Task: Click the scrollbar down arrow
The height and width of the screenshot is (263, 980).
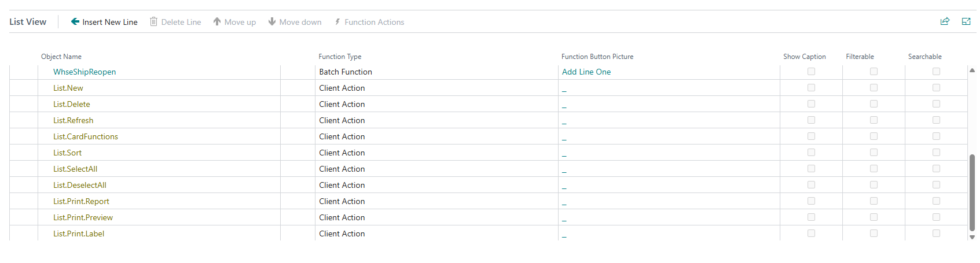Action: click(972, 237)
